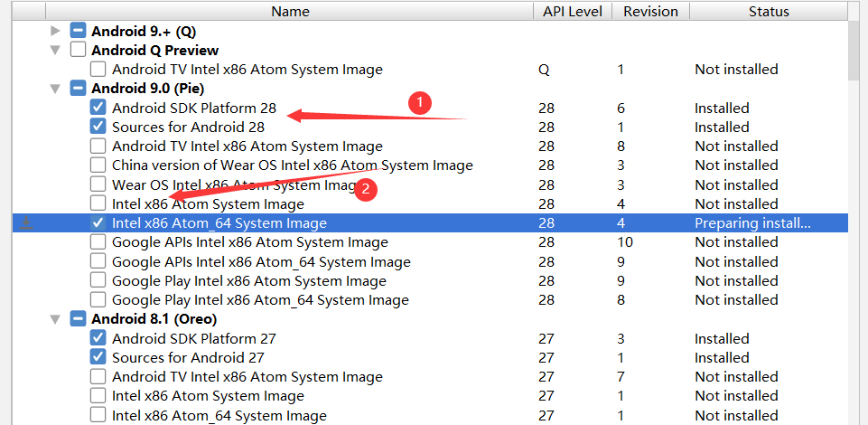Sort by the API Level column header

[573, 12]
